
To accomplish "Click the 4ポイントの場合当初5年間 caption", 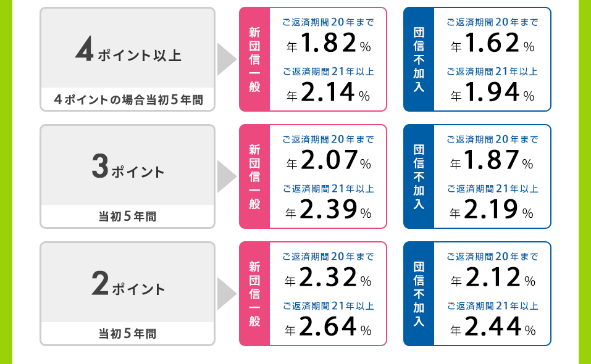I will pos(128,100).
